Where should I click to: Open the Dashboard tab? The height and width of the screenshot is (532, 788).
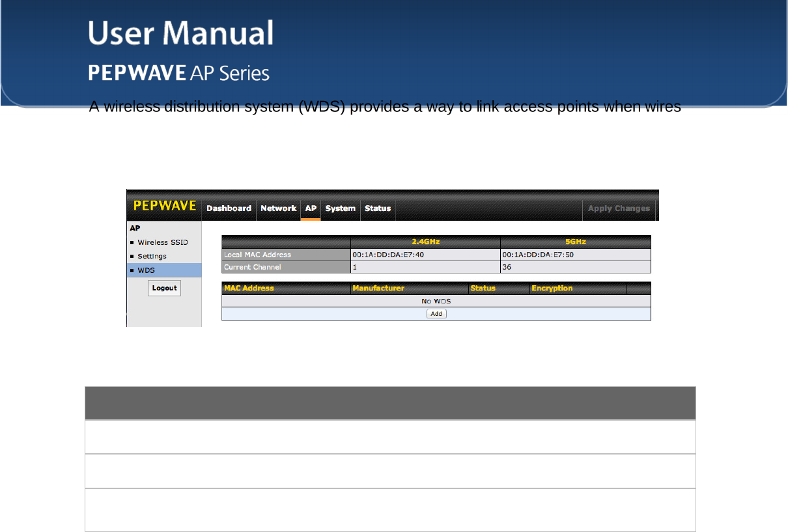(x=229, y=208)
